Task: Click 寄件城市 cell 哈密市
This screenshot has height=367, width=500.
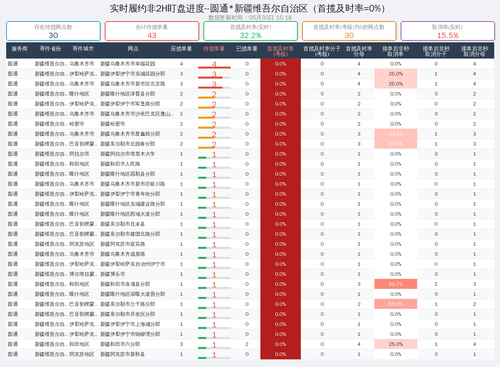Action: [x=77, y=124]
